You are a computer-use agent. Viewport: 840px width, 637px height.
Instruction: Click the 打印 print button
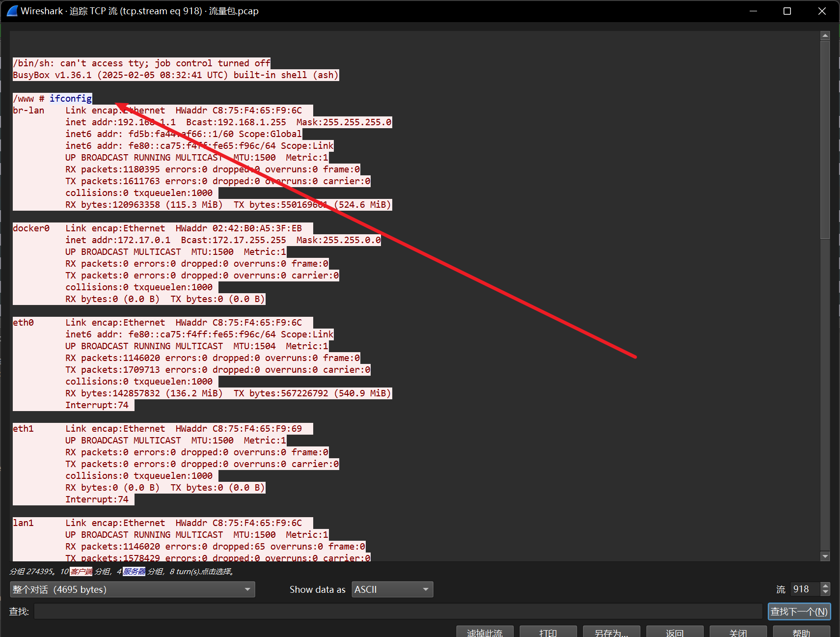(548, 632)
